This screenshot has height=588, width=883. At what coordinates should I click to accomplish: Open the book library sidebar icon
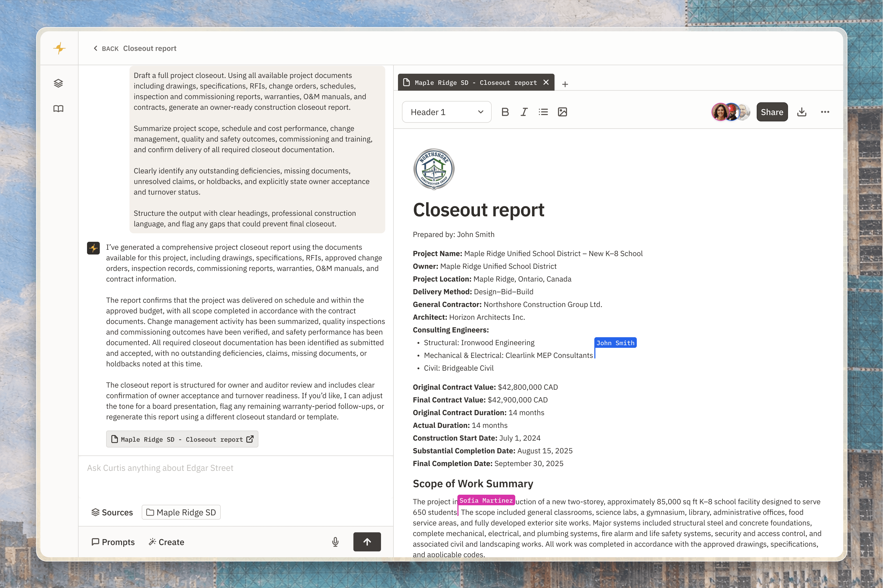tap(58, 109)
